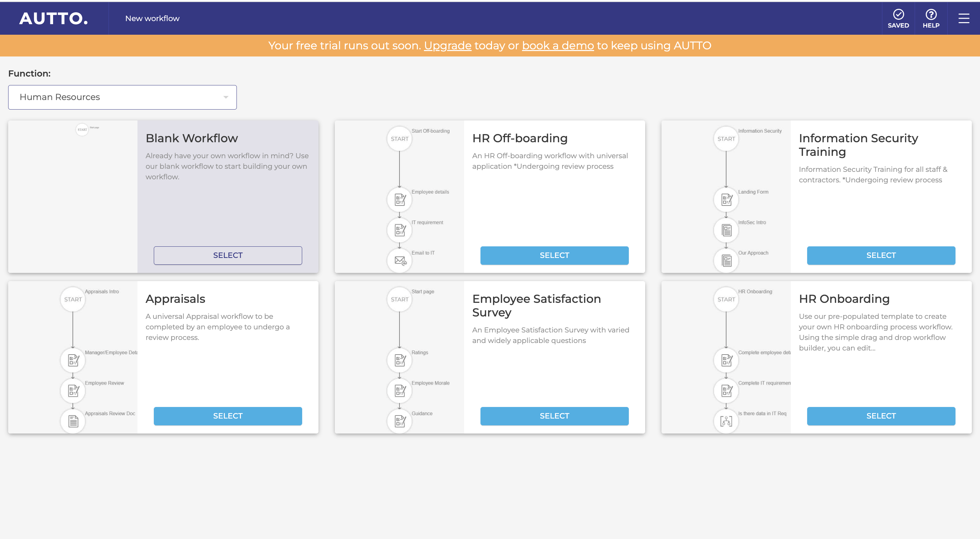This screenshot has width=980, height=539.
Task: Click the New workflow header title
Action: (x=152, y=18)
